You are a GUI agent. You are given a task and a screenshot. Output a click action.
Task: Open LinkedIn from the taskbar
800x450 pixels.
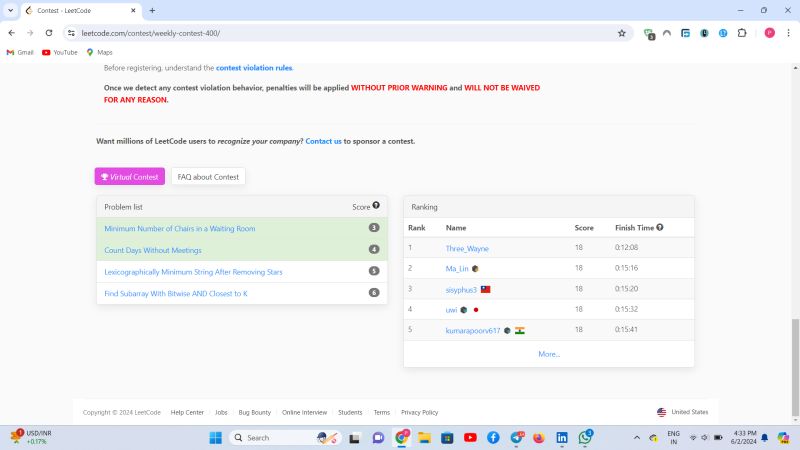pyautogui.click(x=562, y=438)
